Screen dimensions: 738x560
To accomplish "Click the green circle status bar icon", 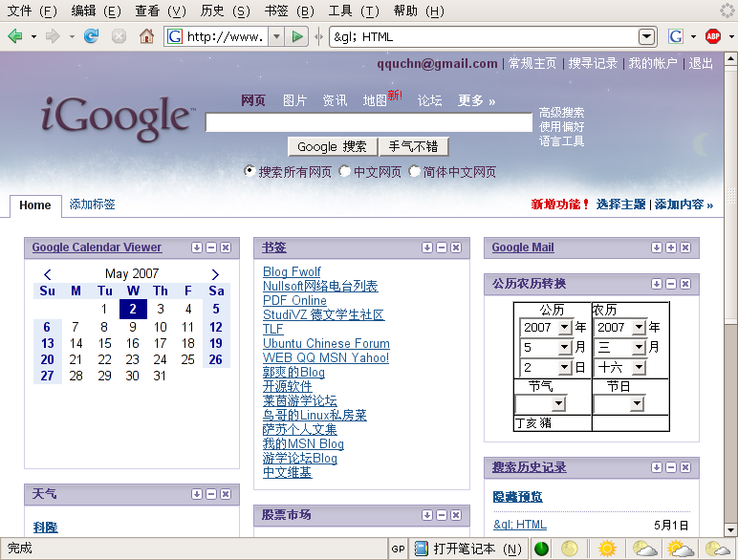I will 541,549.
